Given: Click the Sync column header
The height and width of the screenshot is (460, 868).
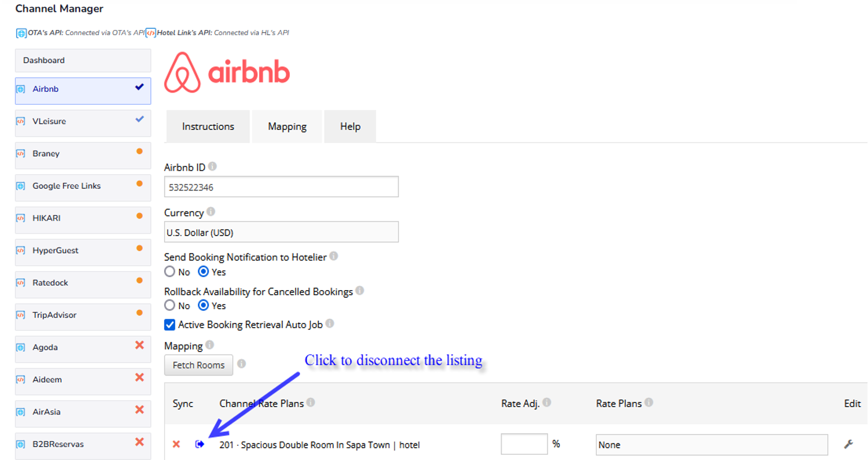Looking at the screenshot, I should tap(183, 404).
